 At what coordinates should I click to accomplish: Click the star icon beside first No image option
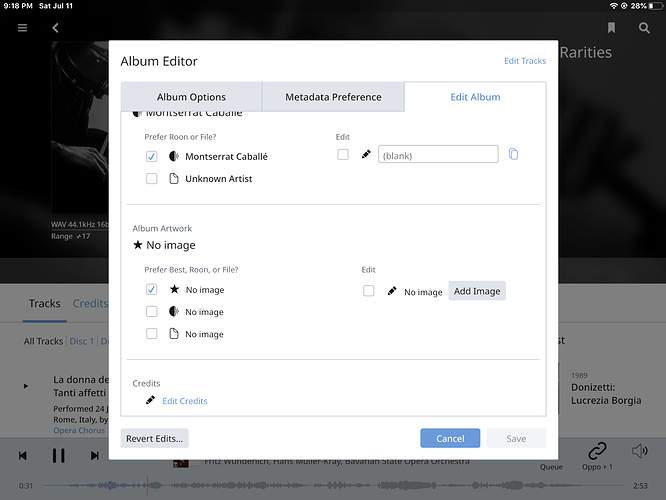(174, 289)
